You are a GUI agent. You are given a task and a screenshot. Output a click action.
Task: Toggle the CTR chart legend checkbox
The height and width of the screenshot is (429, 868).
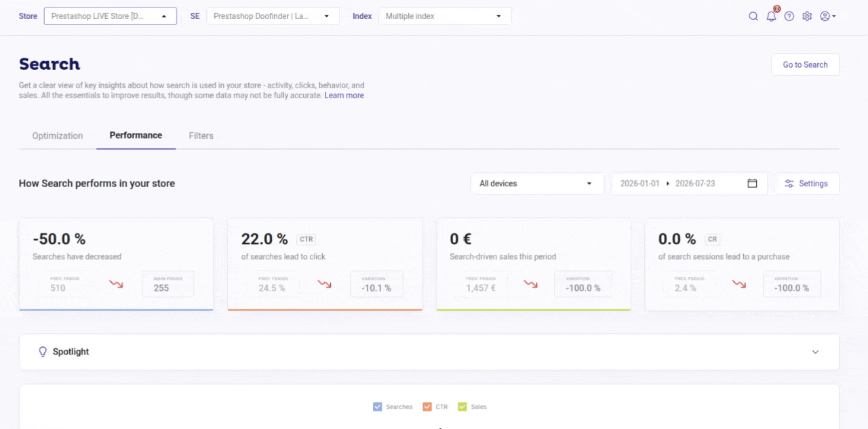[x=427, y=407]
